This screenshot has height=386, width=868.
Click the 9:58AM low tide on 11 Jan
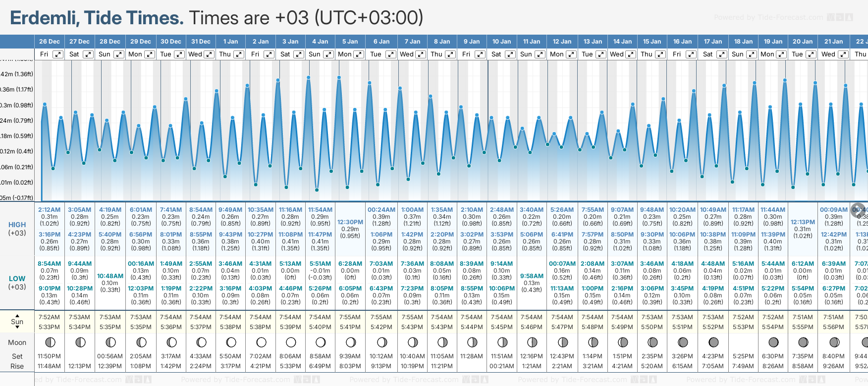coord(532,276)
